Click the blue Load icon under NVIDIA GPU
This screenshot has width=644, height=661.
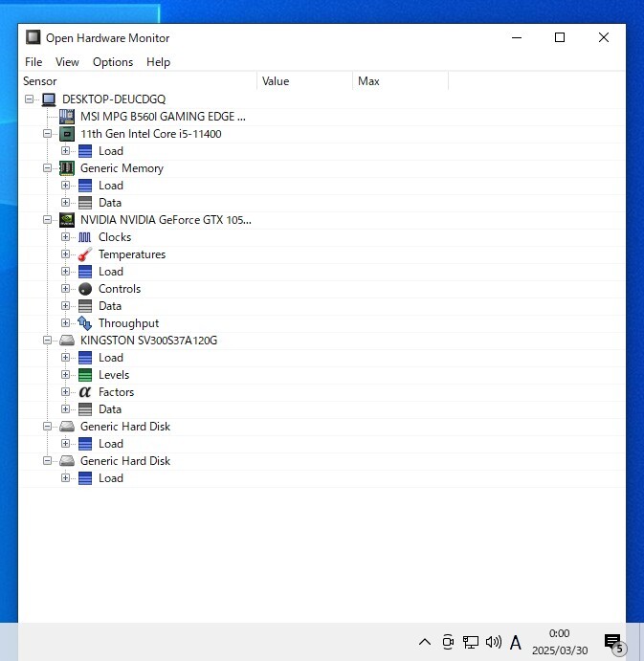click(x=85, y=272)
